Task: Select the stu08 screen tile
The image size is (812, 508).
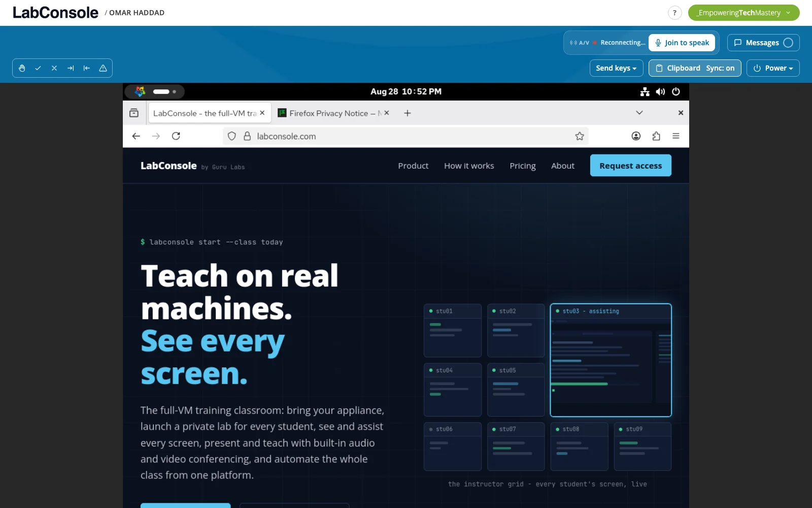Action: (x=580, y=447)
